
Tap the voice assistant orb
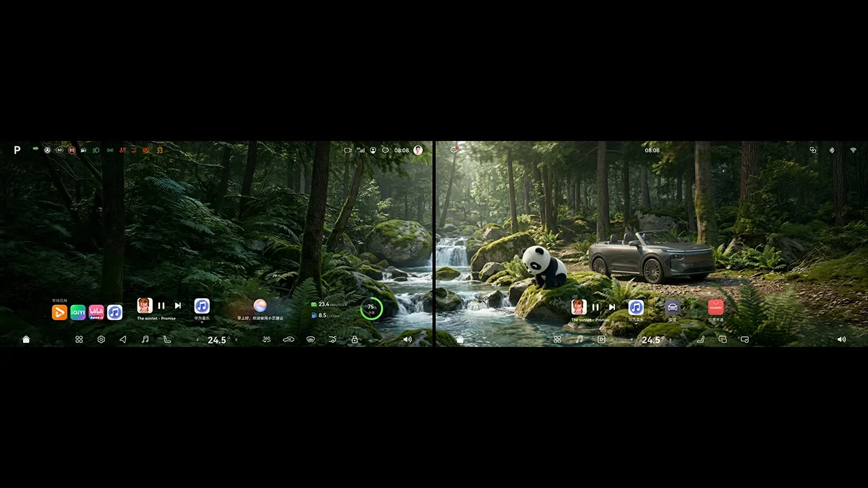tap(260, 306)
